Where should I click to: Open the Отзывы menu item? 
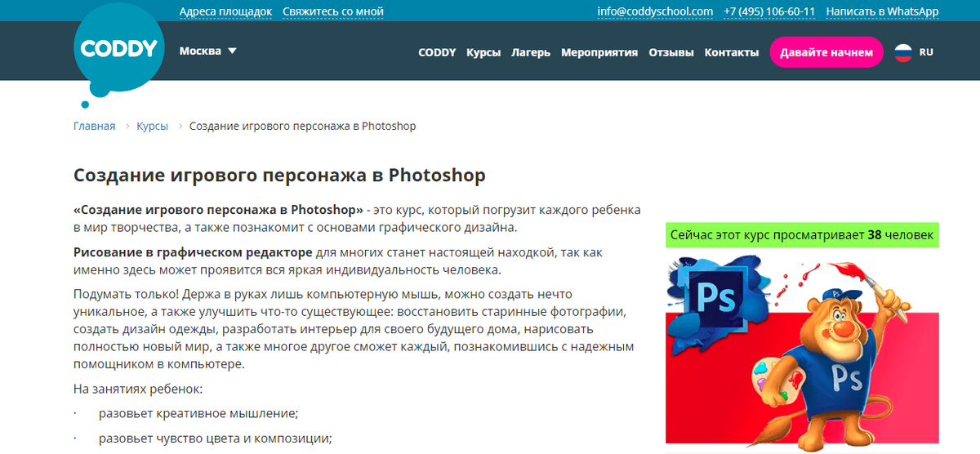click(x=671, y=52)
